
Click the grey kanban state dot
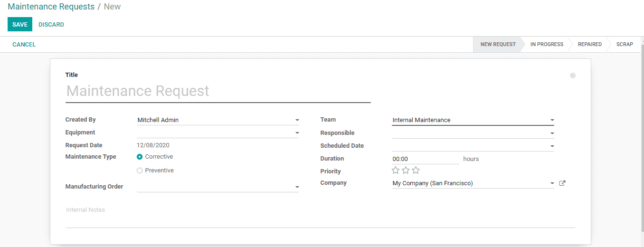click(x=573, y=76)
